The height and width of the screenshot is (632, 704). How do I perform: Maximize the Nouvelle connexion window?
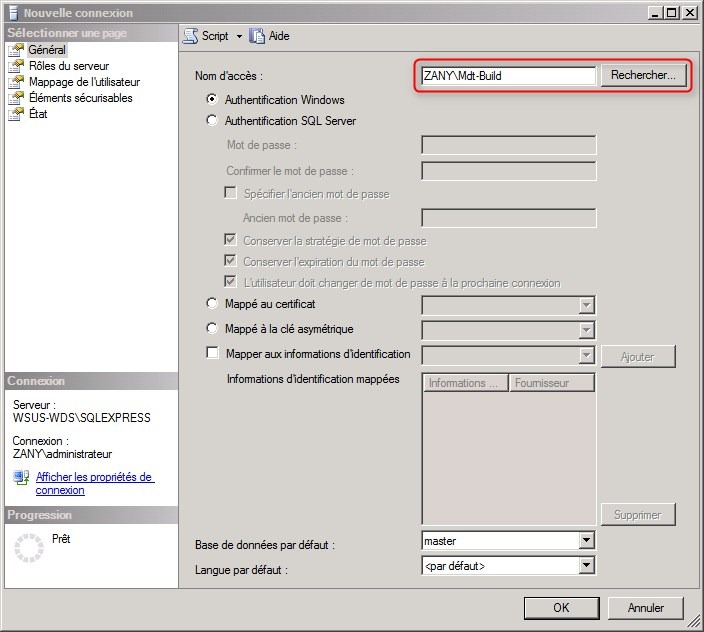pos(671,13)
